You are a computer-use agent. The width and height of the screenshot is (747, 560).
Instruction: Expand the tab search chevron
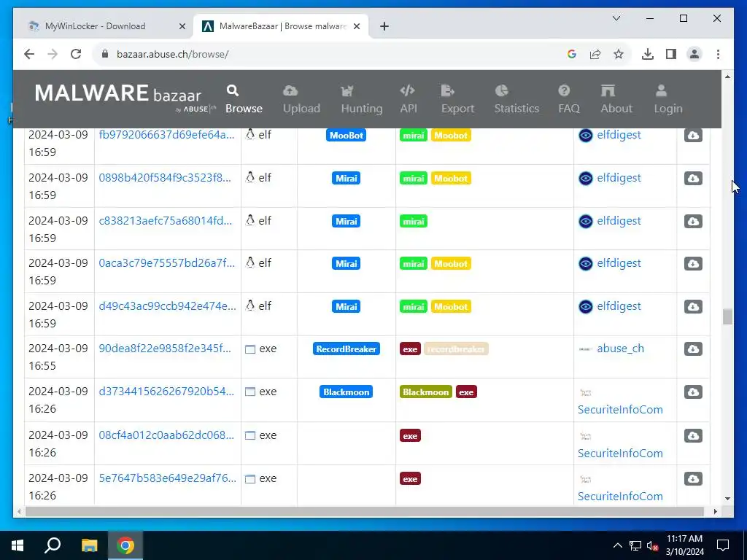616,18
